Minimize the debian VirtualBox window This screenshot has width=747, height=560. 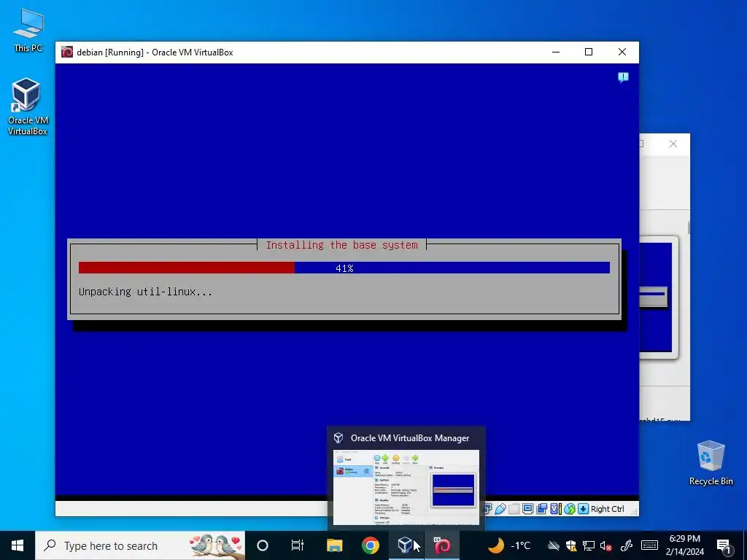point(555,52)
